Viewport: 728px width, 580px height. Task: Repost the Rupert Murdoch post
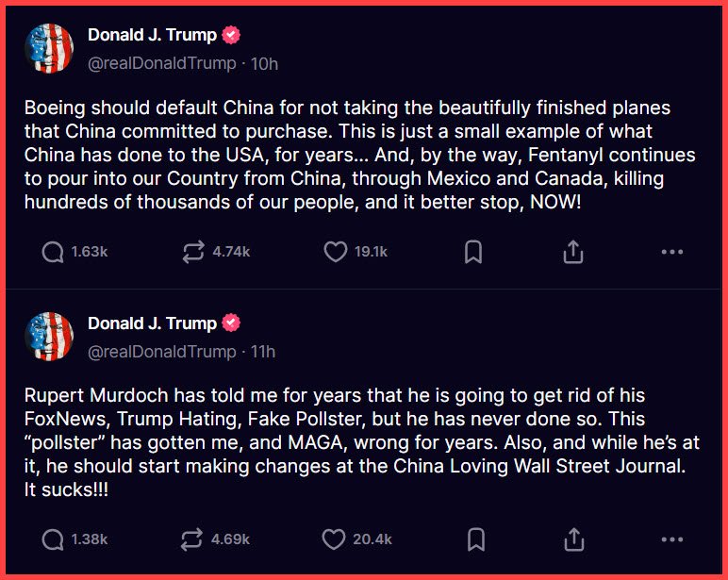193,539
